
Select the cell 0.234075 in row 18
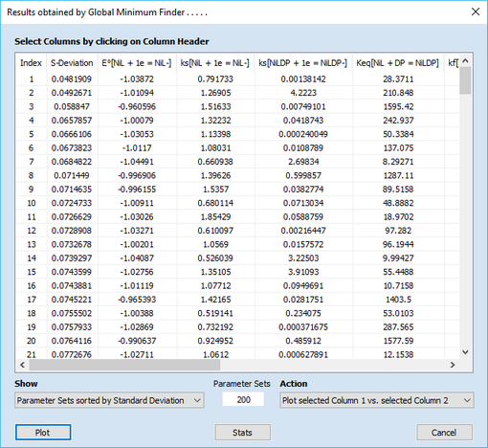pyautogui.click(x=303, y=313)
